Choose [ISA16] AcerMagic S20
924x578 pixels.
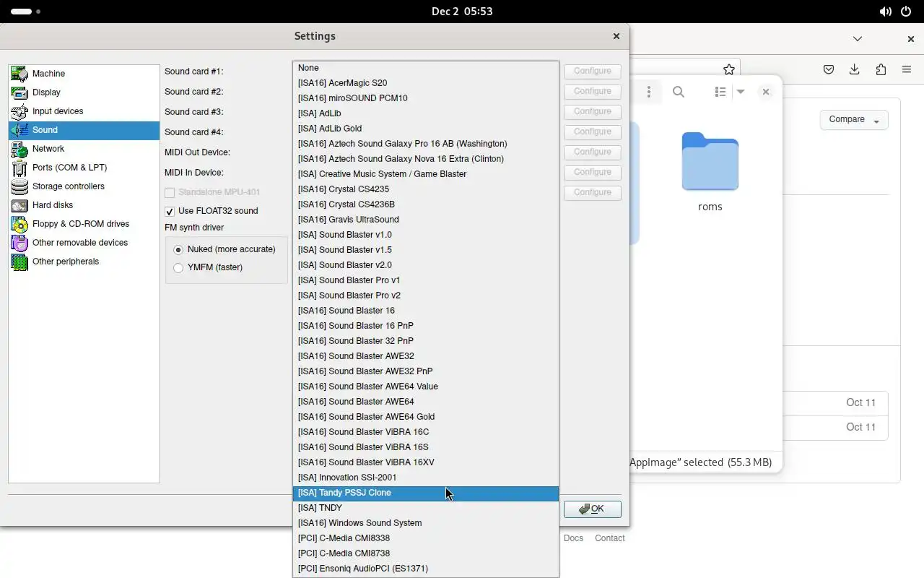coord(426,83)
